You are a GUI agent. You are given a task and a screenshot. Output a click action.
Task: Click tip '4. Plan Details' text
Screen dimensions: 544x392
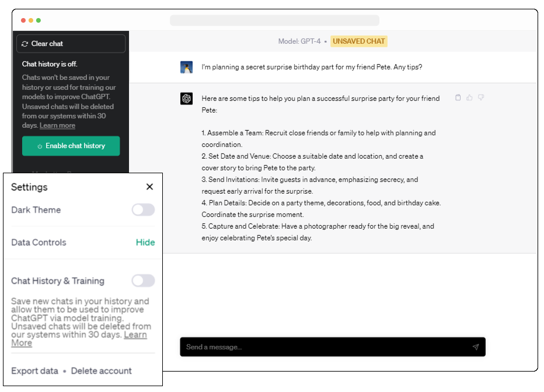321,209
